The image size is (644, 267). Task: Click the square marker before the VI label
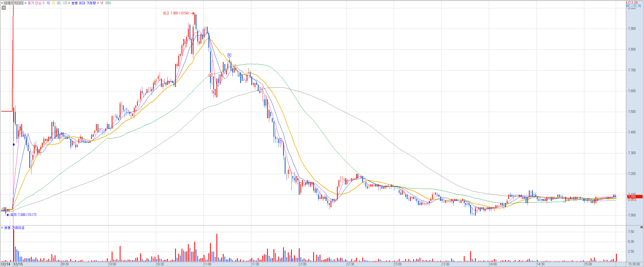point(98,3)
